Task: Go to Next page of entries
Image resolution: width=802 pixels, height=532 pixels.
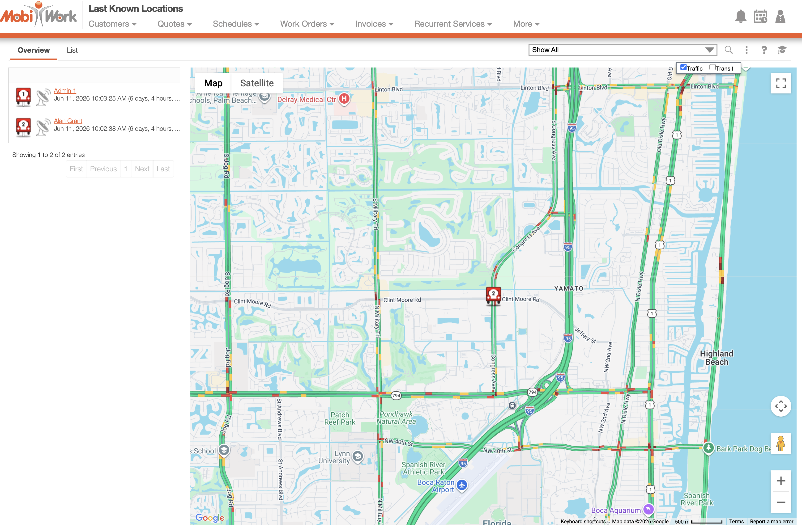Action: [x=142, y=169]
